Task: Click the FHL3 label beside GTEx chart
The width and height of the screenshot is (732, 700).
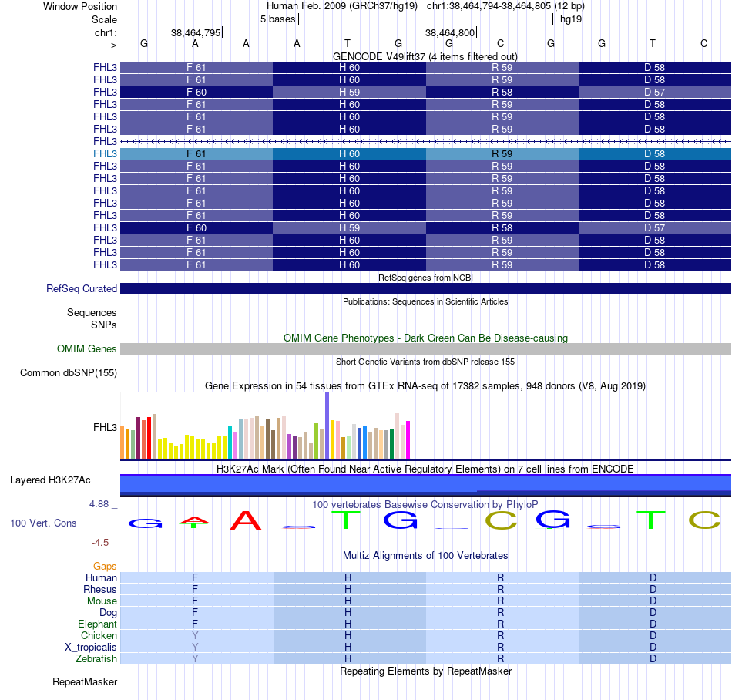Action: [105, 427]
